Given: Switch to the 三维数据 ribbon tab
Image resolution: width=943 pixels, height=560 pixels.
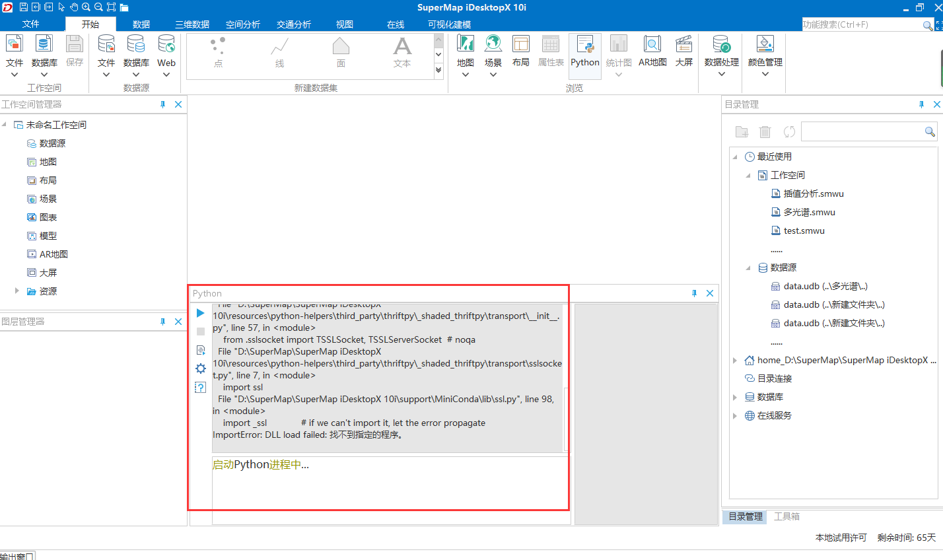Looking at the screenshot, I should point(192,24).
